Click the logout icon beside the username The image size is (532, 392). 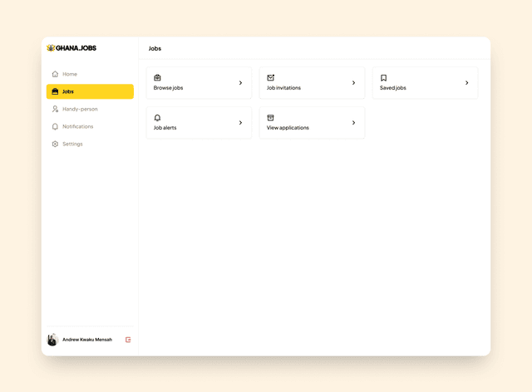click(x=128, y=340)
